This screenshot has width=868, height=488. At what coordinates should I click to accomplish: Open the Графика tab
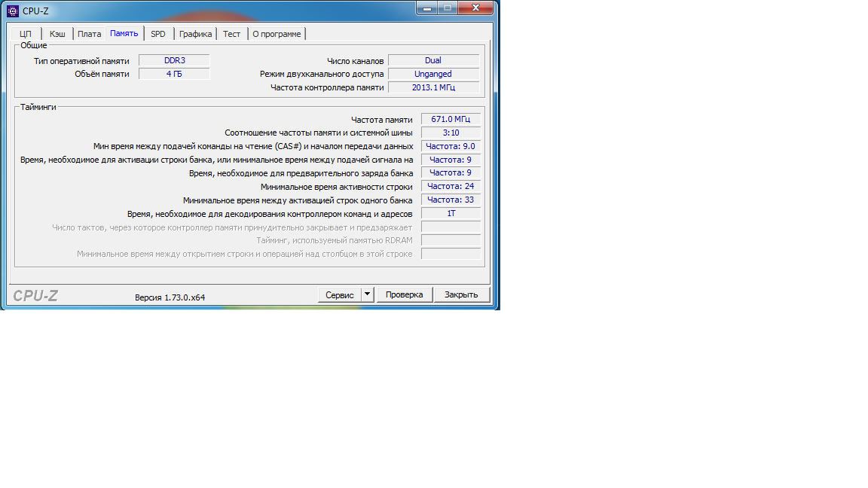(x=195, y=34)
